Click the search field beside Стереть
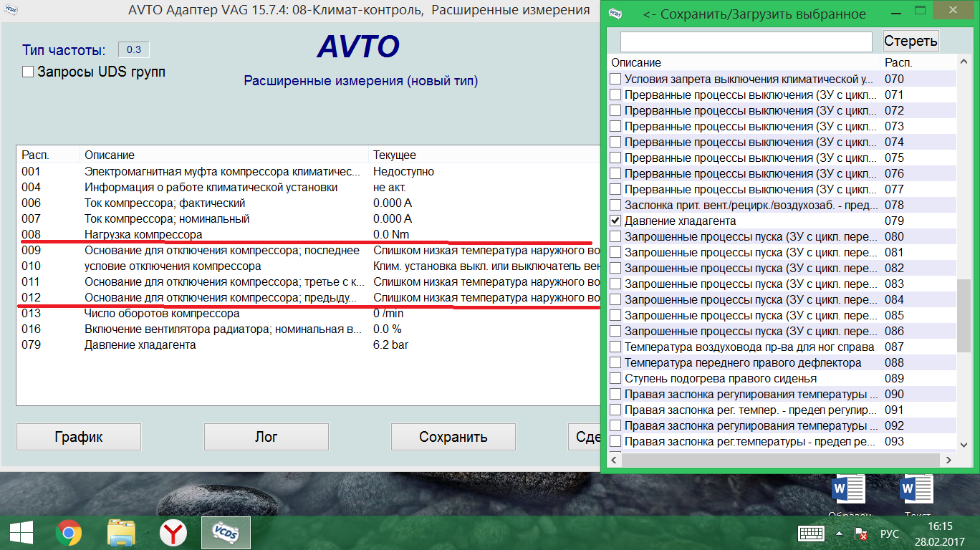980x550 pixels. pos(746,42)
